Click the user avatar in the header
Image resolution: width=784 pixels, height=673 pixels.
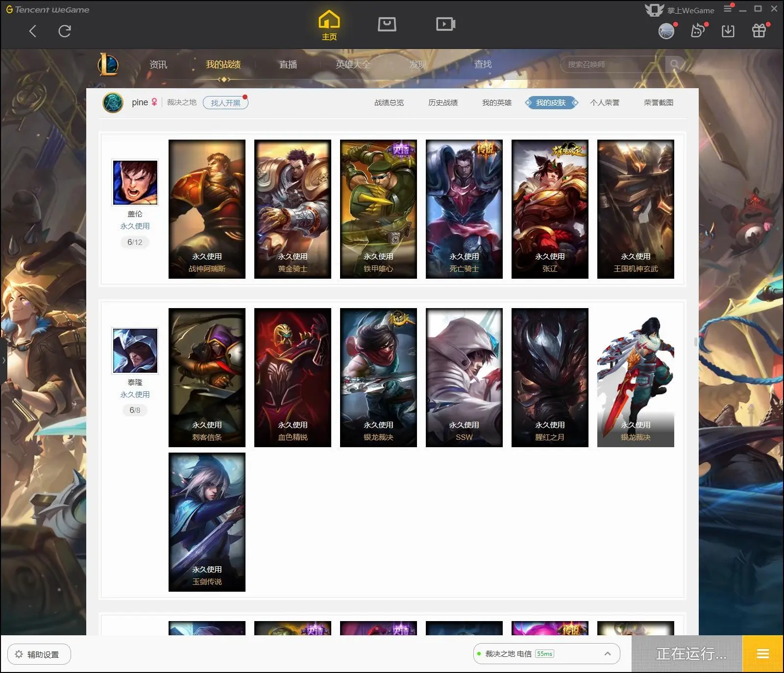tap(666, 31)
